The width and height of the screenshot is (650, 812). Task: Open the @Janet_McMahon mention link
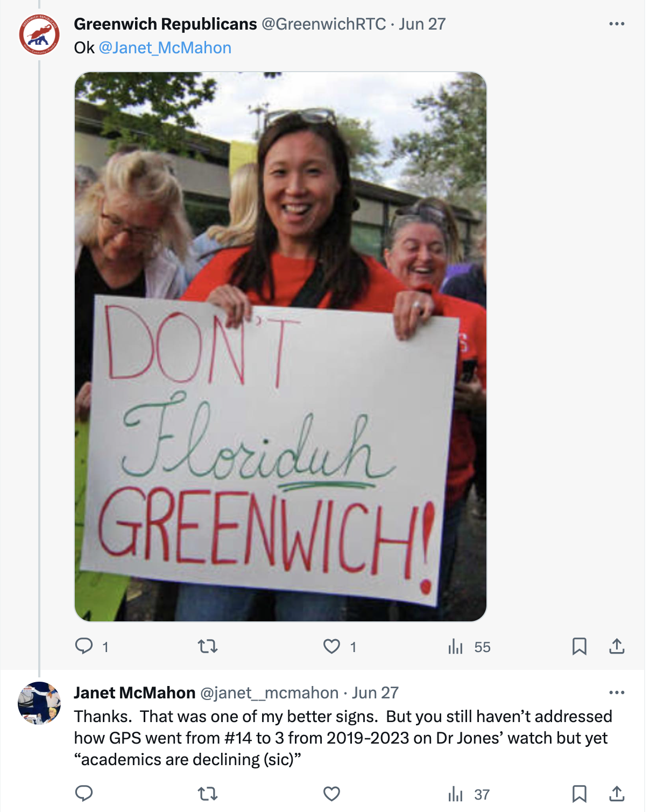(x=165, y=48)
